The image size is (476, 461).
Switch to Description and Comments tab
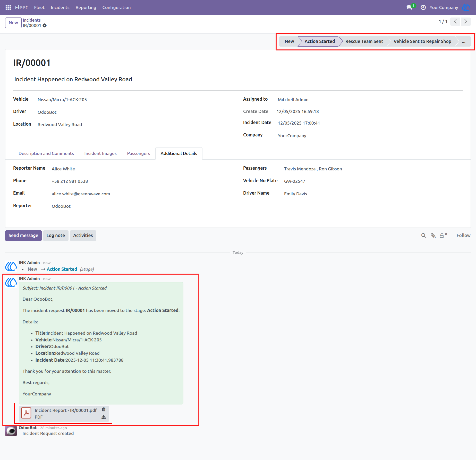tap(46, 153)
